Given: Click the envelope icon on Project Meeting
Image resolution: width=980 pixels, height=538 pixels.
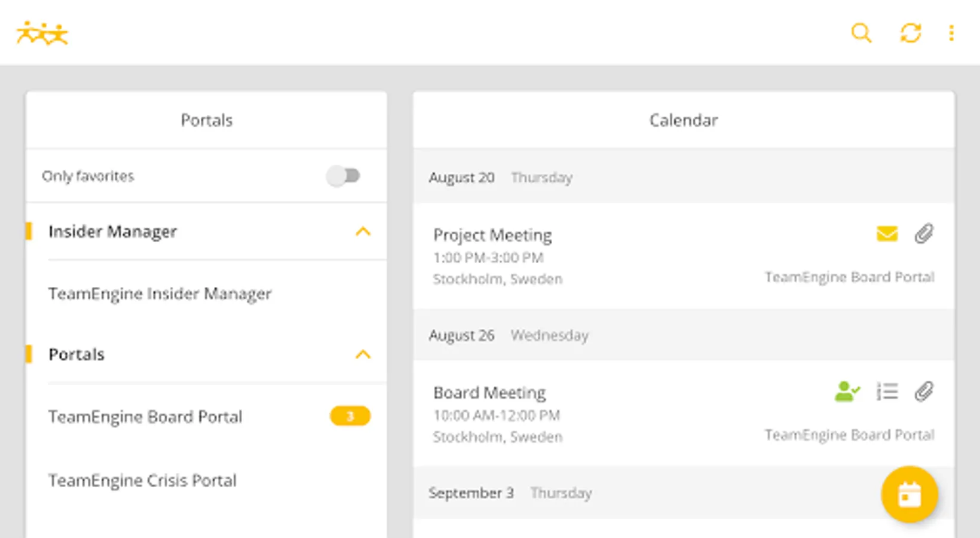Looking at the screenshot, I should 887,234.
